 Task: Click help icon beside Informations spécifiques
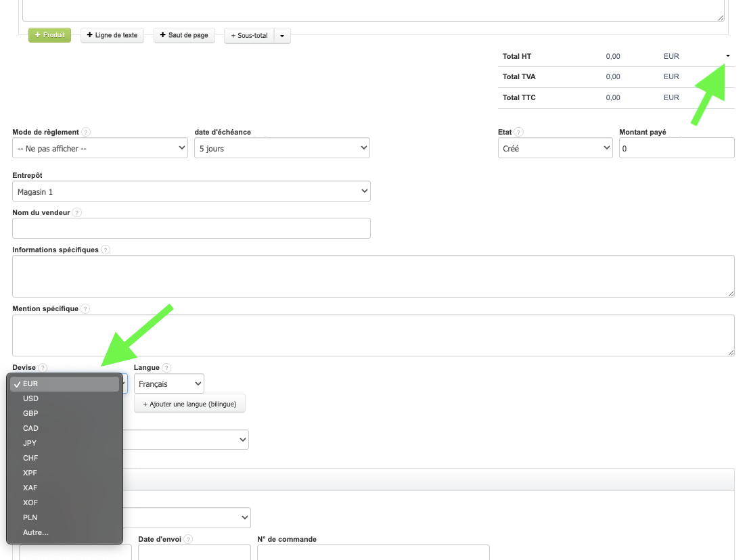click(x=106, y=250)
